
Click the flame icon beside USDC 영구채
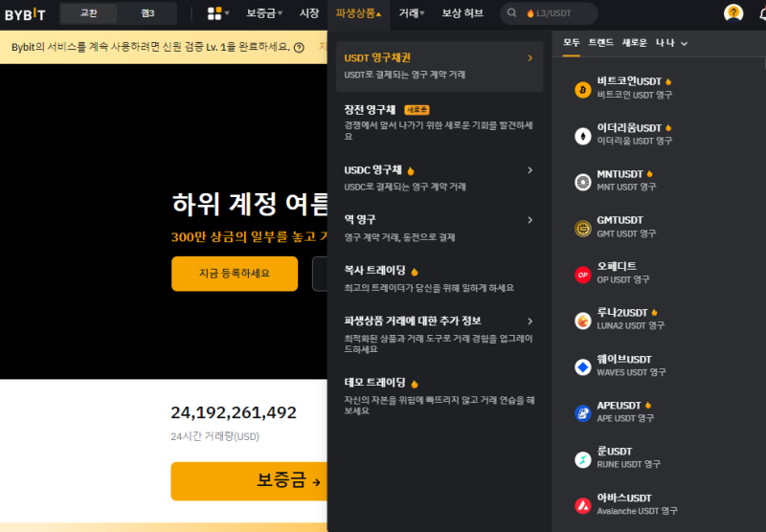411,171
